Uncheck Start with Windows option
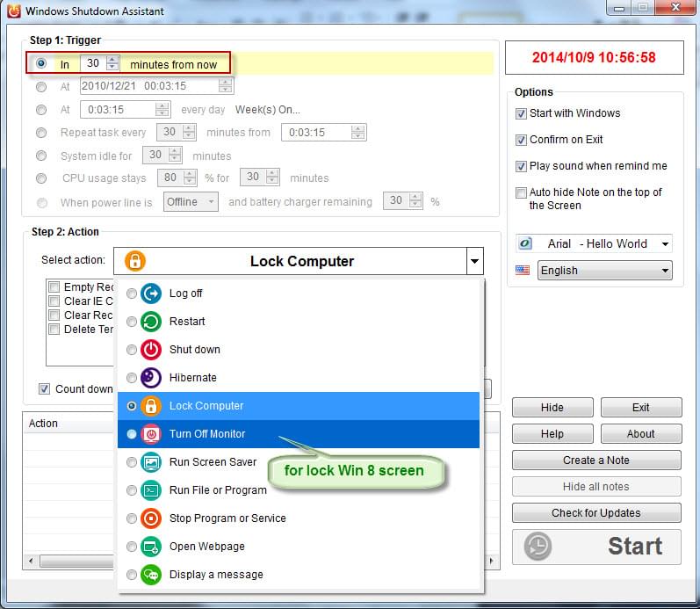This screenshot has width=700, height=609. point(522,113)
